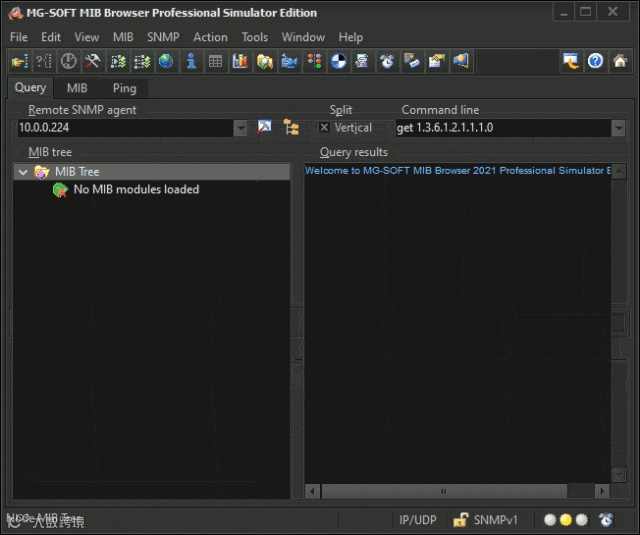This screenshot has width=640, height=535.
Task: Click the Welcome to MG-SOFT MIB Browser text
Action: tap(458, 171)
